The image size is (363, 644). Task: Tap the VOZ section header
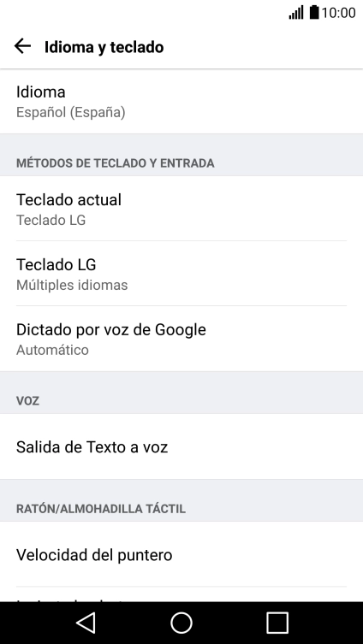click(27, 401)
